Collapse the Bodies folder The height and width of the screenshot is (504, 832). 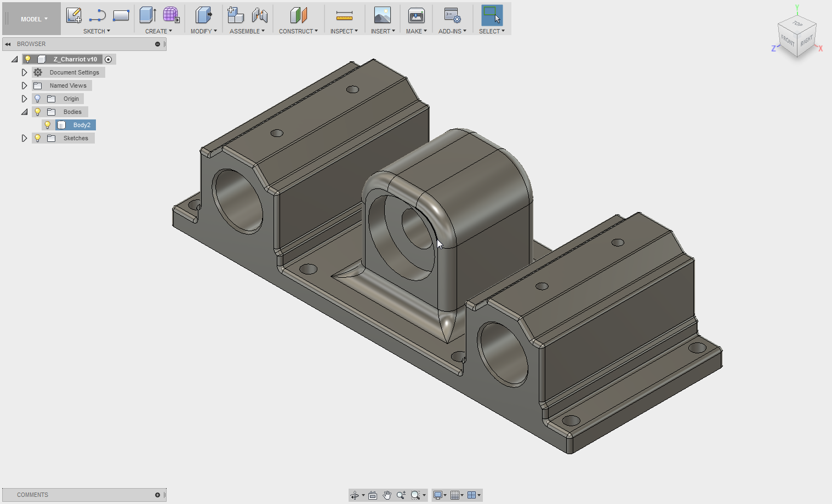pos(24,112)
